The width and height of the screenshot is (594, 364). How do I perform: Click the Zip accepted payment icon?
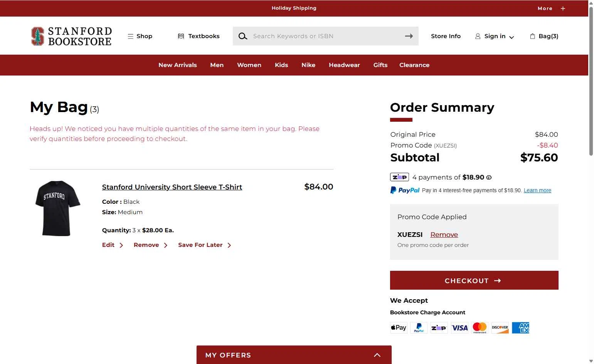(439, 328)
